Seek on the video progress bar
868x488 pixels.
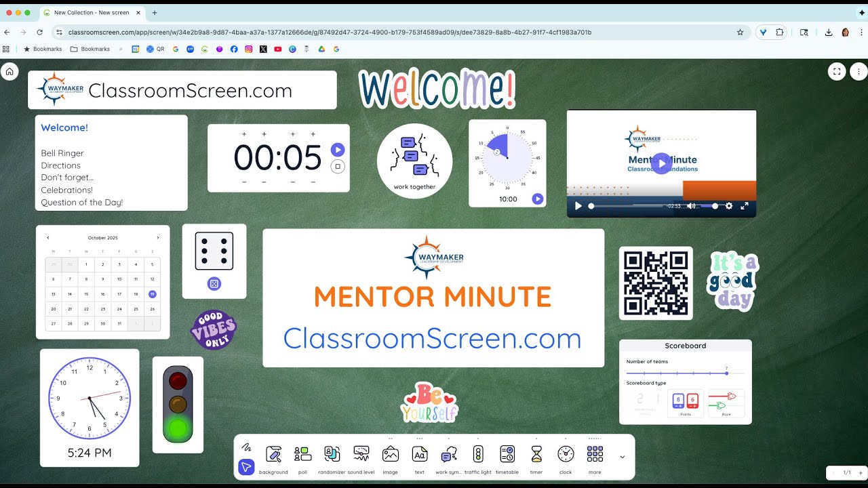[627, 206]
